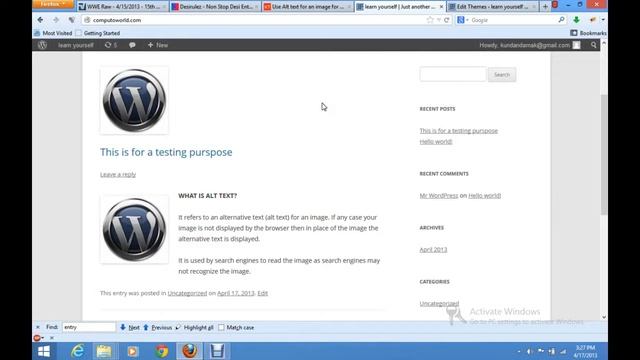The width and height of the screenshot is (640, 360).
Task: Expand the toolbar overflow arrow at far right
Action: (603, 20)
